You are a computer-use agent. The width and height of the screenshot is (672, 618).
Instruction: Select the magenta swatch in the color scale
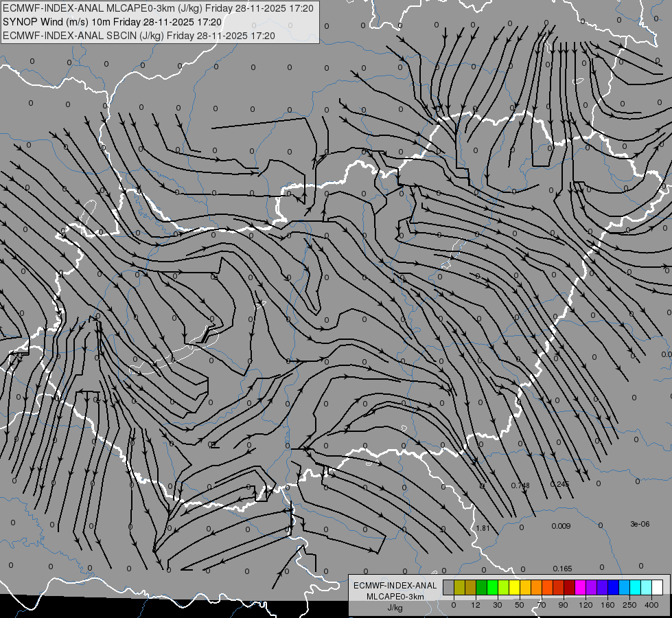(x=580, y=587)
